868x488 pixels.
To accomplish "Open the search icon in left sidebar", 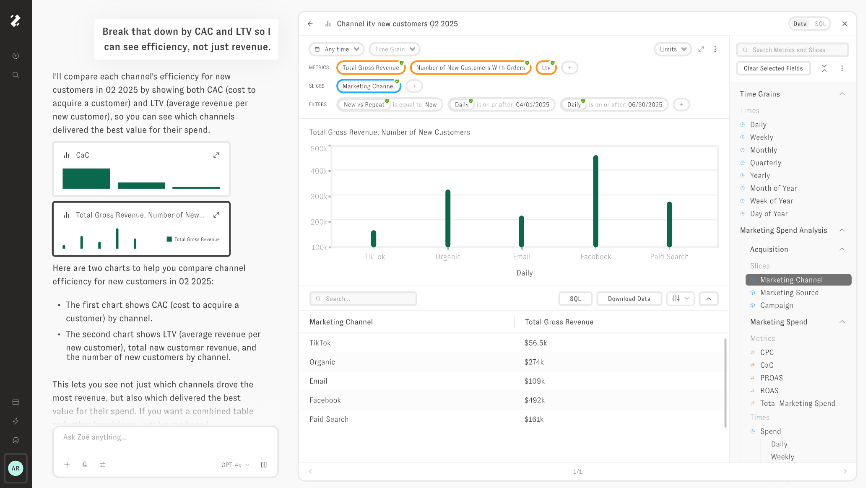I will [16, 75].
